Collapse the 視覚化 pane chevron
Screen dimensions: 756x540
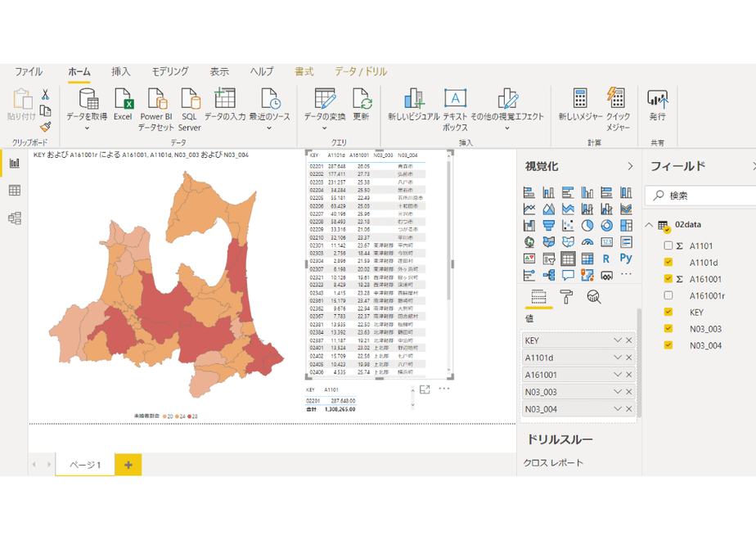coord(630,166)
